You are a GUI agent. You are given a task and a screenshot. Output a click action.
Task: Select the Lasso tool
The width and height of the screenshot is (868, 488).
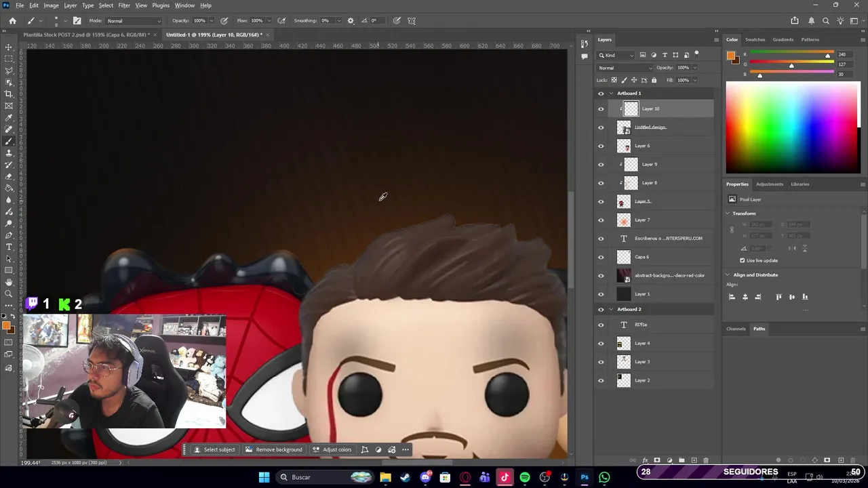tap(9, 70)
